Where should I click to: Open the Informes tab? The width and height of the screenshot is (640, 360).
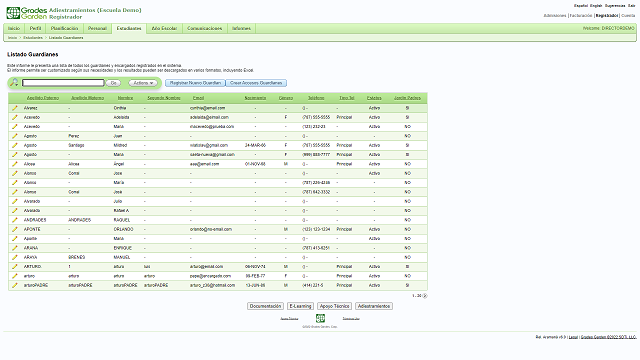tap(241, 28)
